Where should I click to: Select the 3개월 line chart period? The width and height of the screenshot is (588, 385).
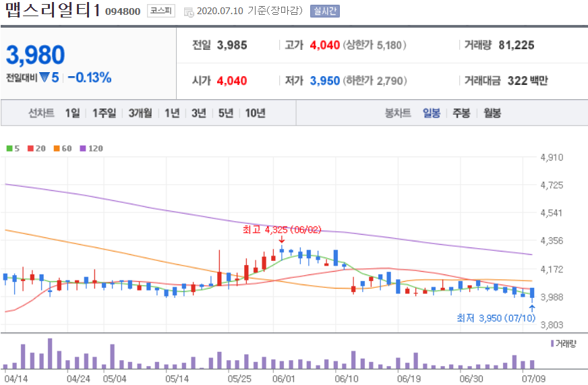[140, 113]
